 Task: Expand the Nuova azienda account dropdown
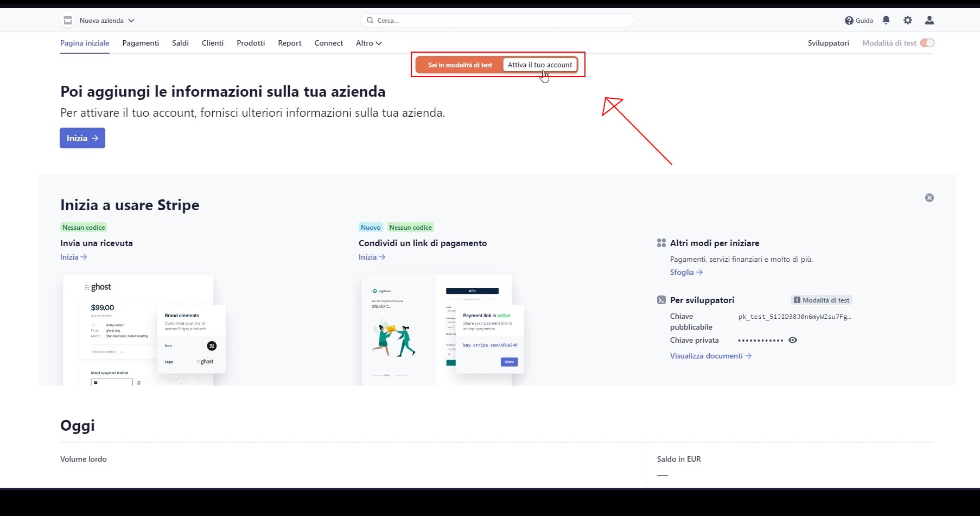[x=131, y=21]
